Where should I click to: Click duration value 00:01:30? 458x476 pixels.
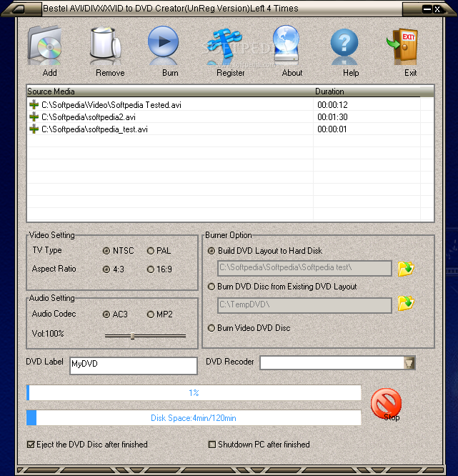(332, 117)
